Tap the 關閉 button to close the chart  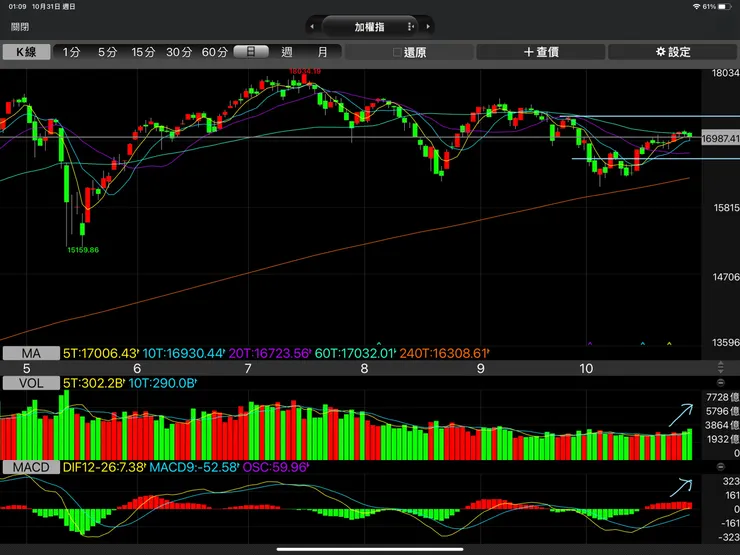pos(20,27)
